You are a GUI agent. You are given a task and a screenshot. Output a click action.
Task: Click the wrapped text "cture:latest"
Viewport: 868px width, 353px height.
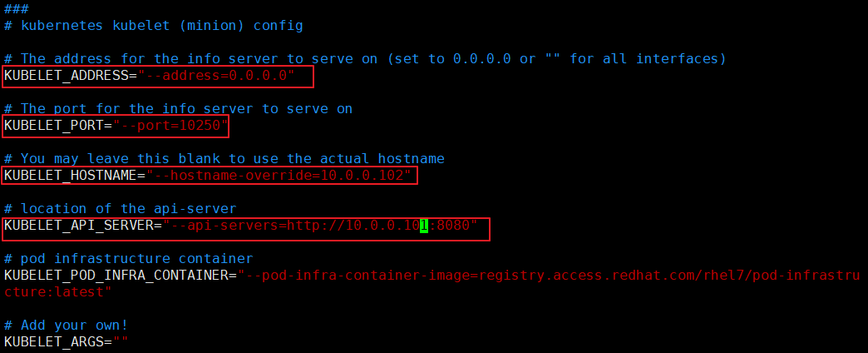click(54, 292)
